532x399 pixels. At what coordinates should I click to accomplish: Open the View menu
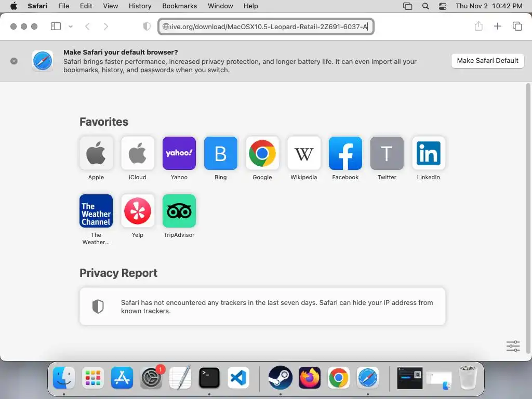110,6
